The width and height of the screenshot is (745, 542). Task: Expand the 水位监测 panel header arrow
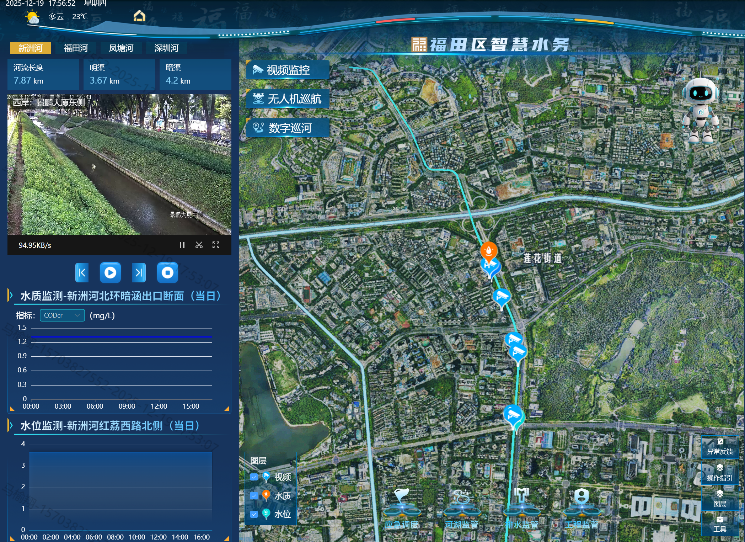point(10,426)
